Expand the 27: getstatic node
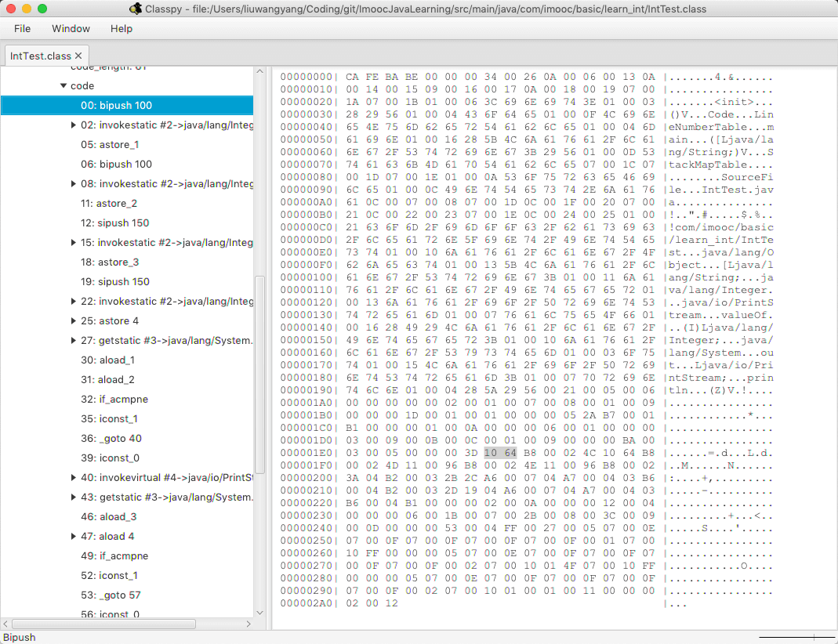Viewport: 838px width, 644px height. click(x=73, y=340)
